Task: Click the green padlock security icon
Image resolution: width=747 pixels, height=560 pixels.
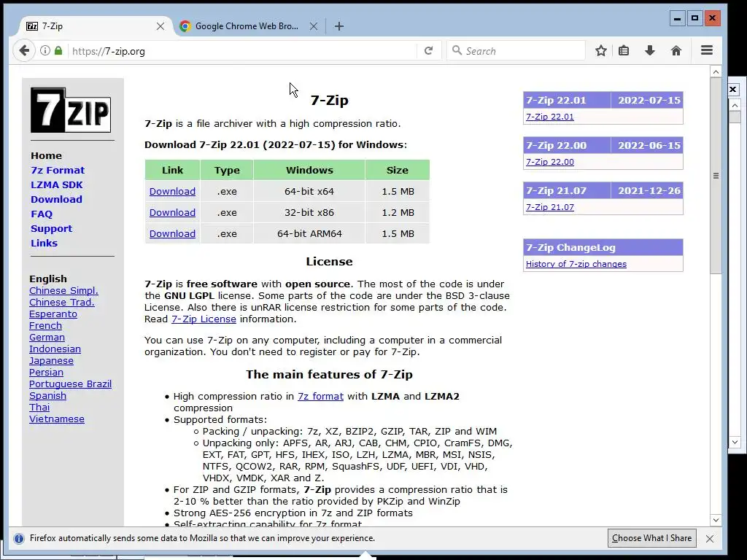Action: point(58,50)
